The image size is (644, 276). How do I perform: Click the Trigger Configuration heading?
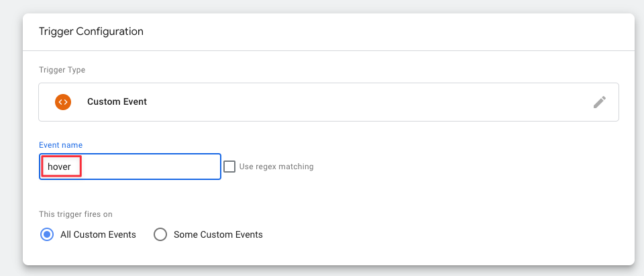tap(91, 32)
